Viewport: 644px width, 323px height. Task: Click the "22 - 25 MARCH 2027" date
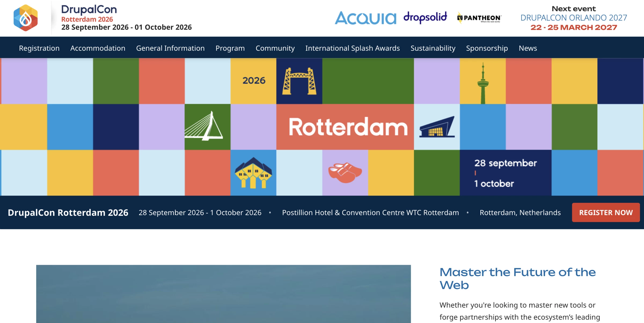(574, 27)
